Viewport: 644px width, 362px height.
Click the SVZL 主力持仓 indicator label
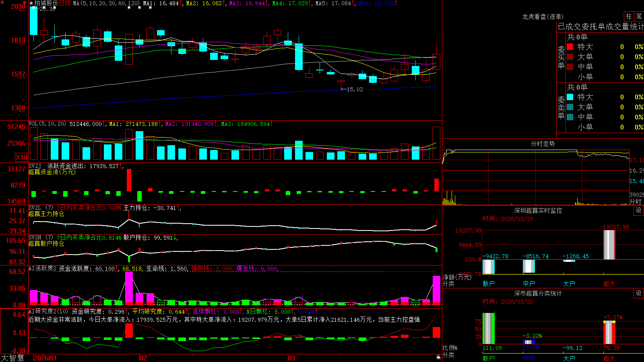pos(105,208)
